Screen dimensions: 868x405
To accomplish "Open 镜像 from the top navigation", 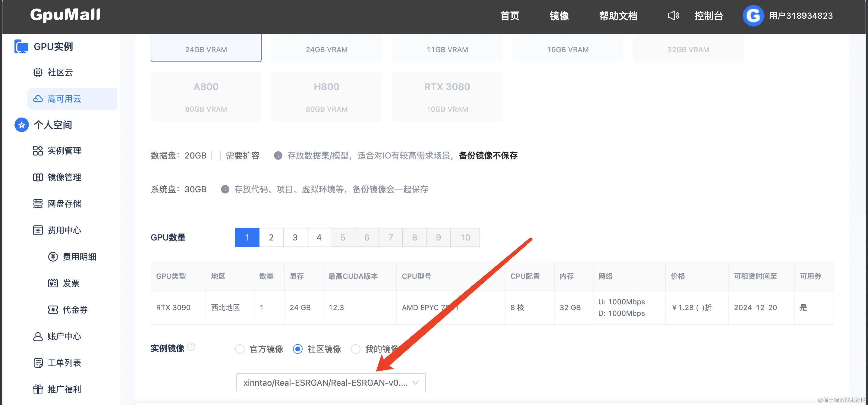I will coord(559,15).
